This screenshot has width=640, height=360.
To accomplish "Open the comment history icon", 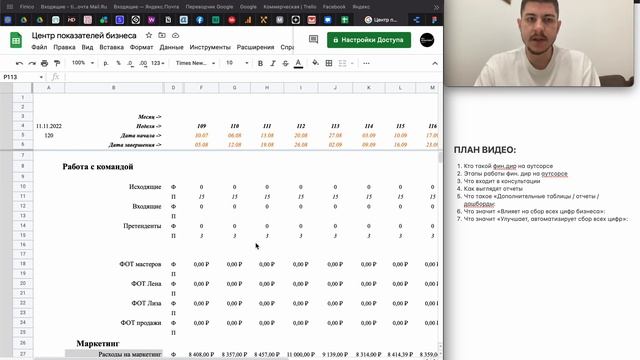I will click(313, 40).
